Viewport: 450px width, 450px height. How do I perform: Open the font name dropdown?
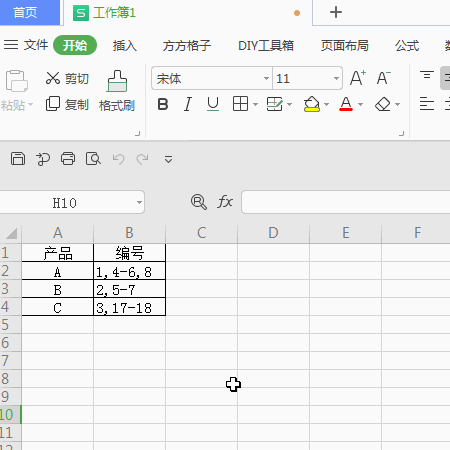coord(266,79)
